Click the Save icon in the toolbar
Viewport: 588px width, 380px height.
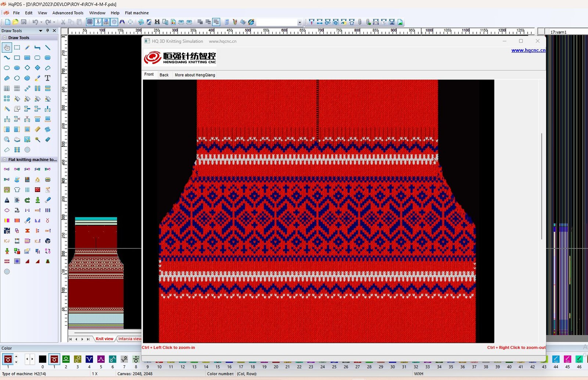[x=24, y=22]
